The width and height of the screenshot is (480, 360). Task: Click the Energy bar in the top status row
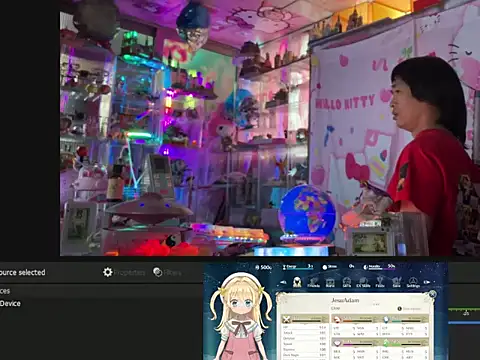point(298,267)
